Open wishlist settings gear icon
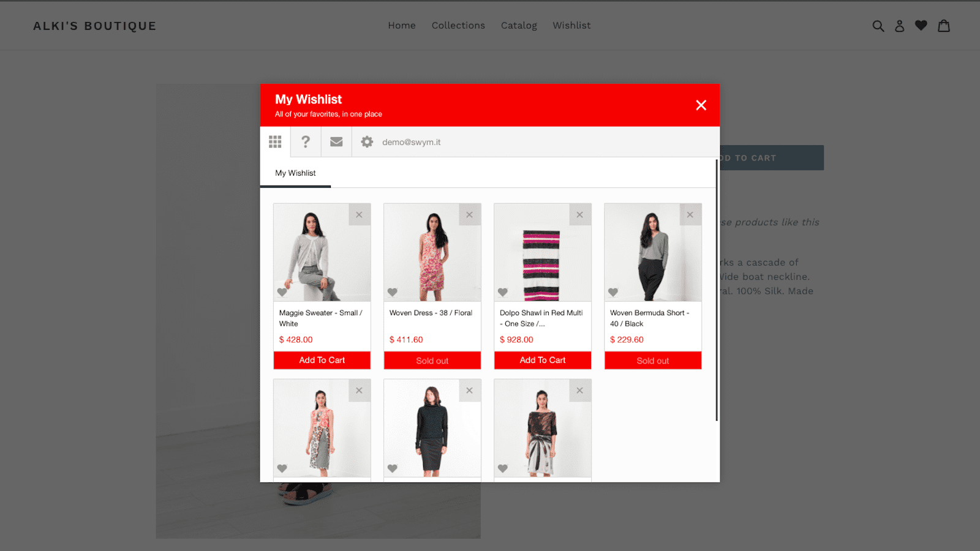 click(367, 142)
